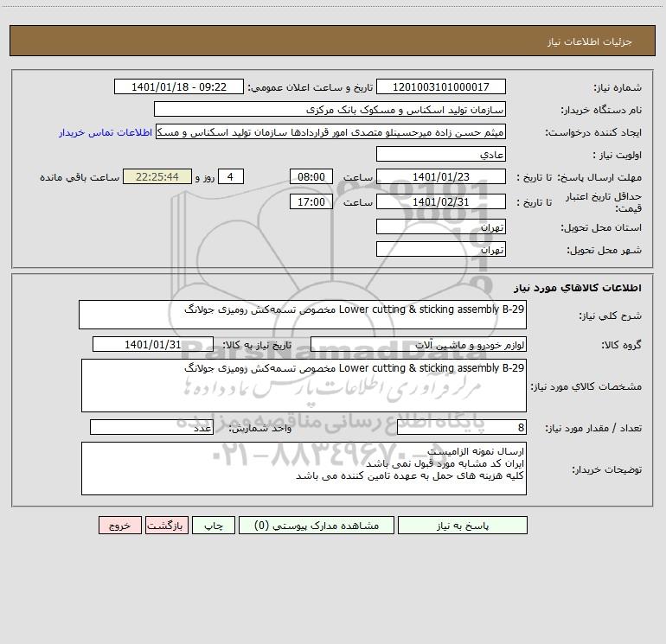This screenshot has height=644, width=666.
Task: Click the buyer organization name field
Action: point(330,109)
